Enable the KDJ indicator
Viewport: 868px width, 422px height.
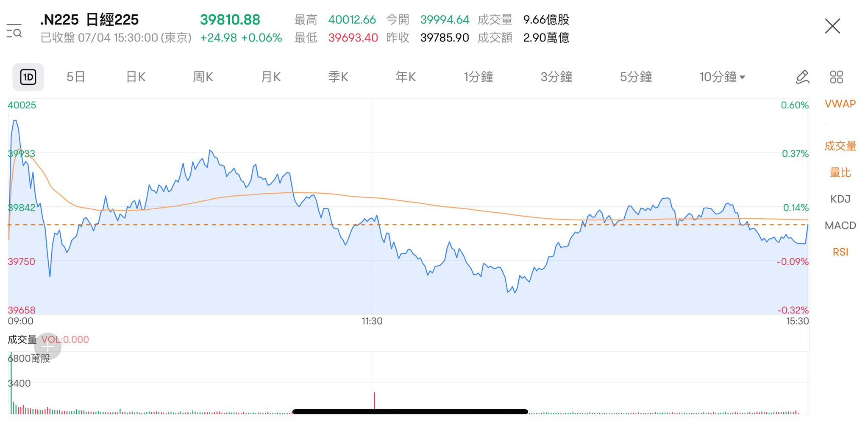tap(840, 199)
